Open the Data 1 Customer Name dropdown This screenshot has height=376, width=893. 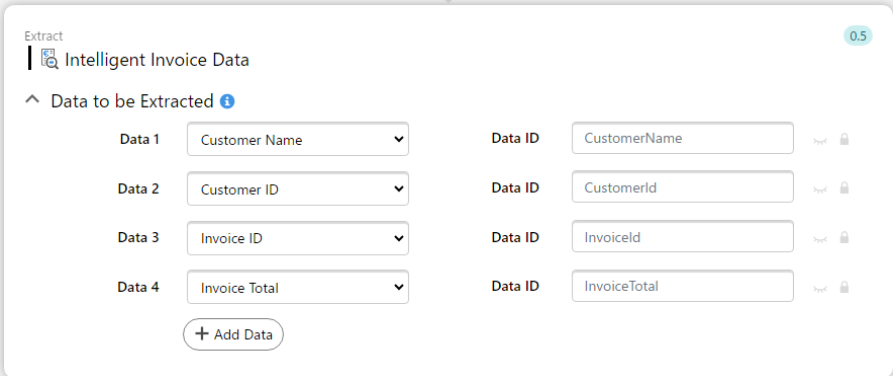[298, 139]
